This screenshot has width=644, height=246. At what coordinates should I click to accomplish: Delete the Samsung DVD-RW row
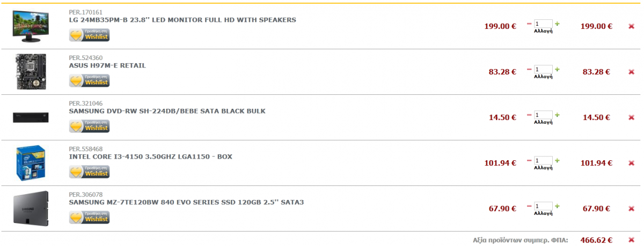click(631, 117)
